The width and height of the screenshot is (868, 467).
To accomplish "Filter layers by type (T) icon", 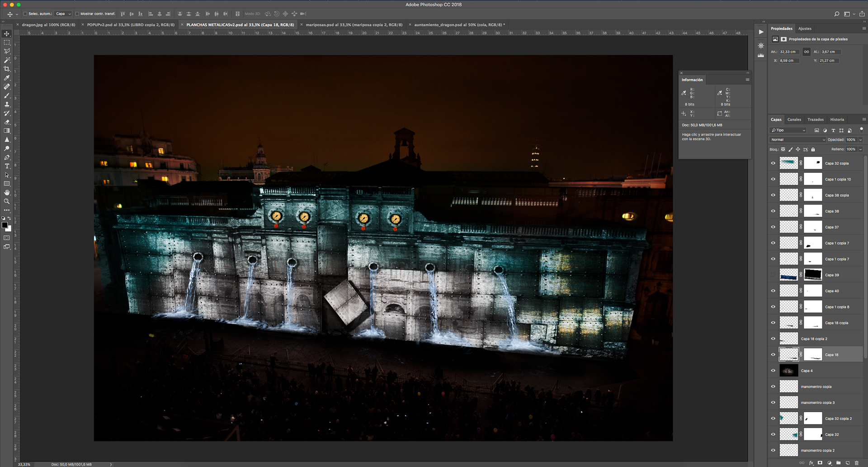I will tap(833, 130).
